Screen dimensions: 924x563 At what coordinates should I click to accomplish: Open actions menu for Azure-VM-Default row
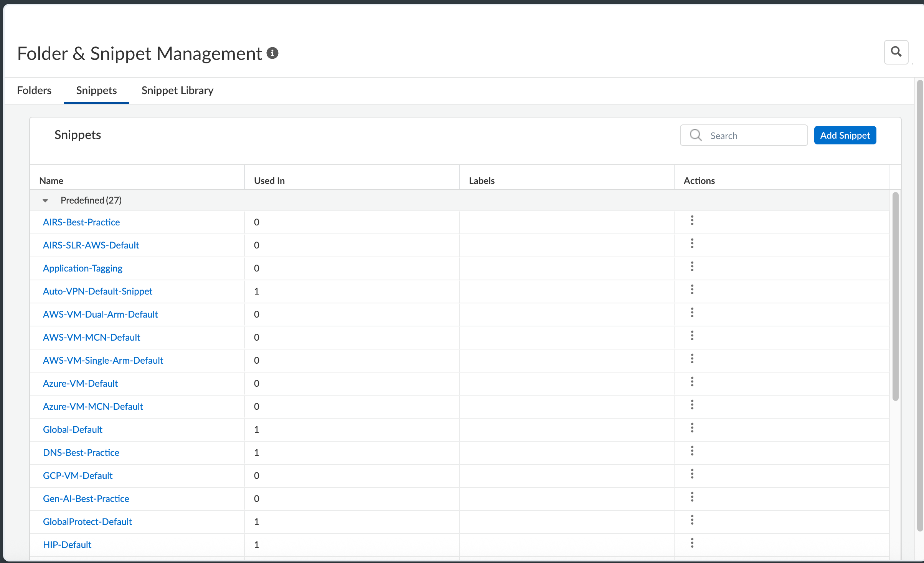click(x=692, y=382)
